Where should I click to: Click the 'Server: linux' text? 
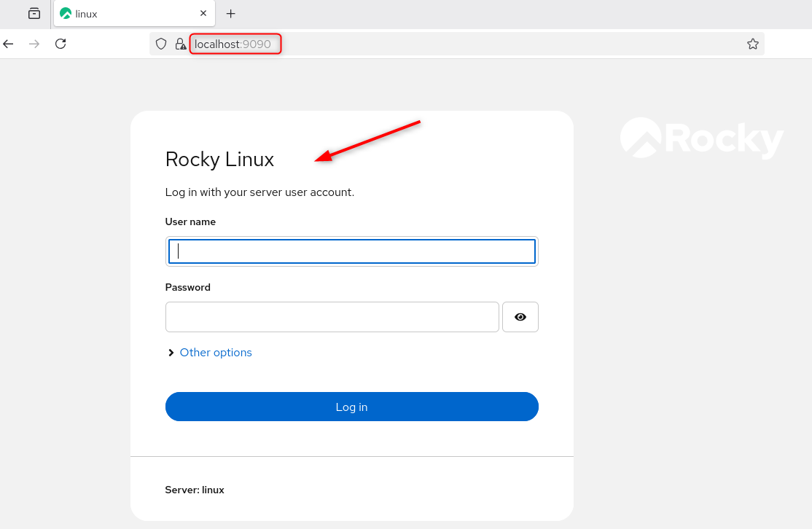(x=195, y=490)
